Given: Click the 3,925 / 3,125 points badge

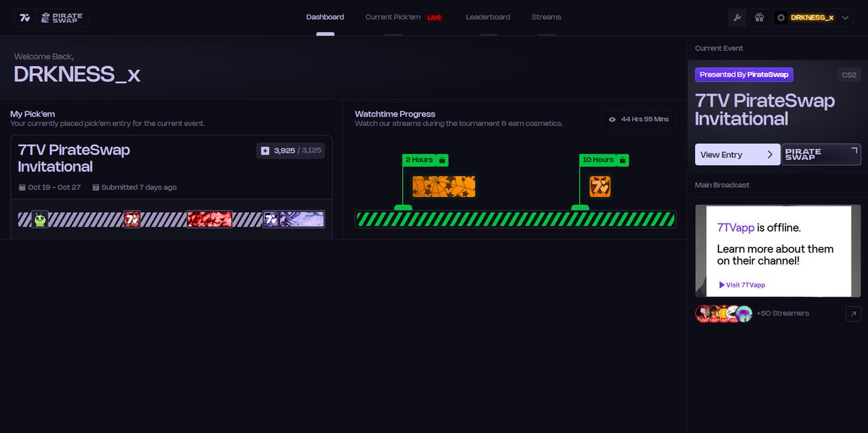Looking at the screenshot, I should pyautogui.click(x=291, y=151).
